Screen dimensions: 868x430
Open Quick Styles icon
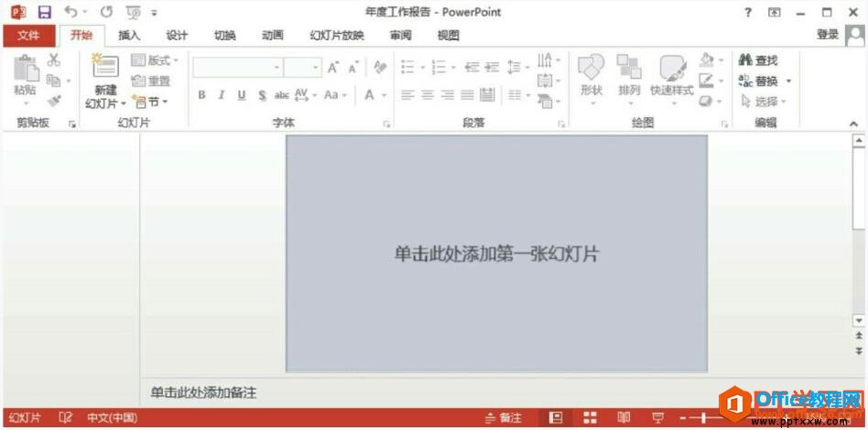tap(673, 68)
